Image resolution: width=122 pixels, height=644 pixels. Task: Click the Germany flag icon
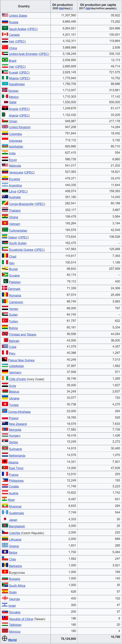point(5,372)
